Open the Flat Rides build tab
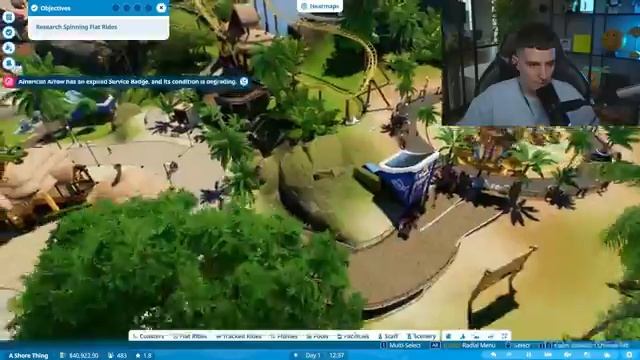 190,336
